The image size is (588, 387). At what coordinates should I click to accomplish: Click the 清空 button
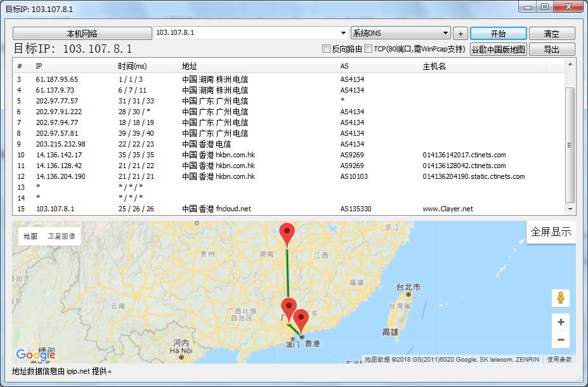551,34
